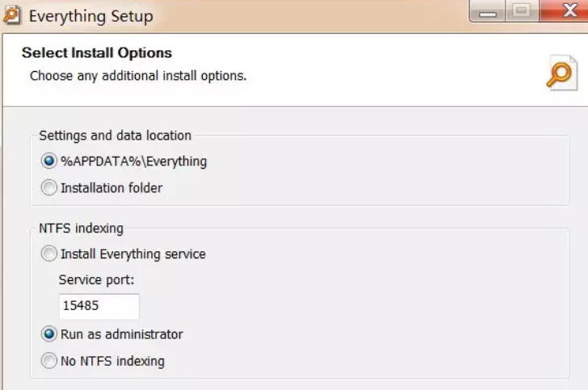Minimize the Everything Setup window

tap(488, 11)
